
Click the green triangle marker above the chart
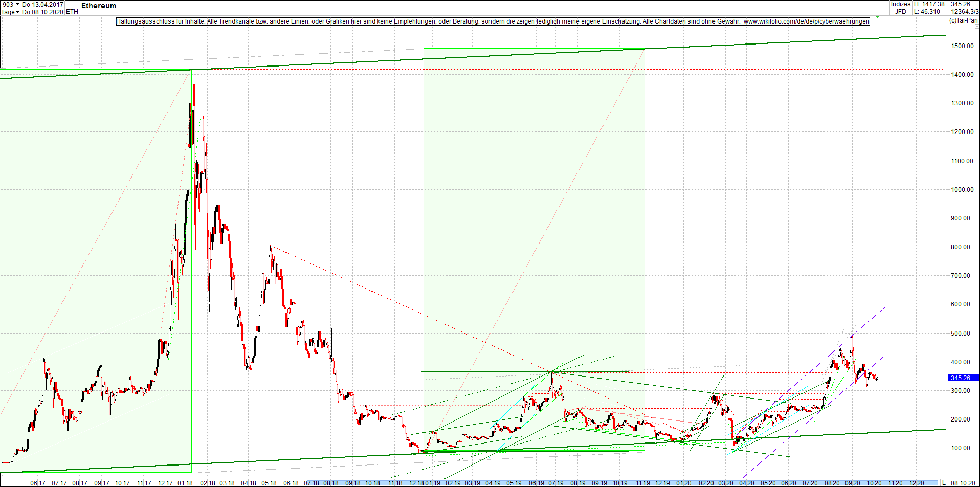coord(876,16)
